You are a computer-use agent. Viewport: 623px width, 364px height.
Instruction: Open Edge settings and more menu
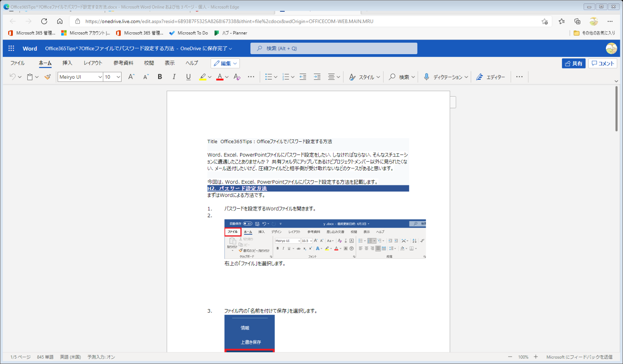[x=610, y=21]
